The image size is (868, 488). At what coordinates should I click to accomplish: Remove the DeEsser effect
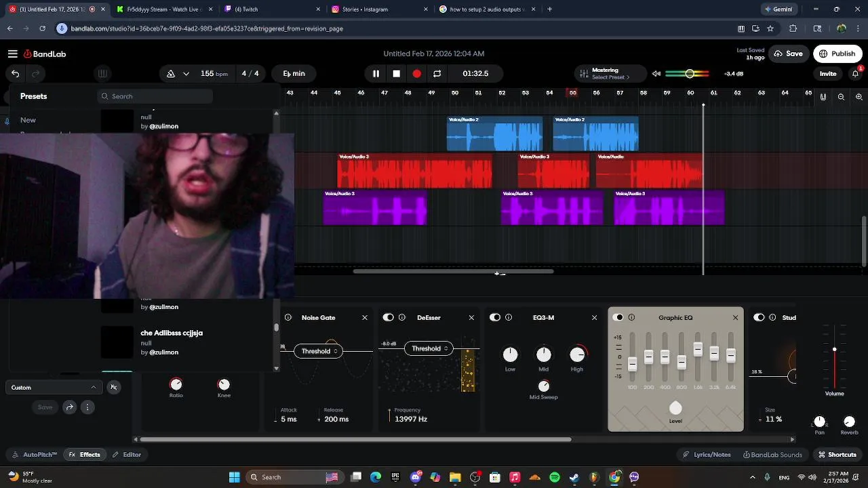tap(471, 317)
